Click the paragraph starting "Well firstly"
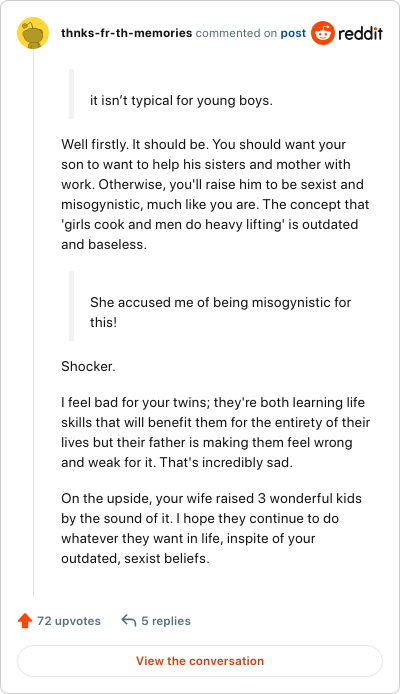400x694 pixels. tap(215, 194)
